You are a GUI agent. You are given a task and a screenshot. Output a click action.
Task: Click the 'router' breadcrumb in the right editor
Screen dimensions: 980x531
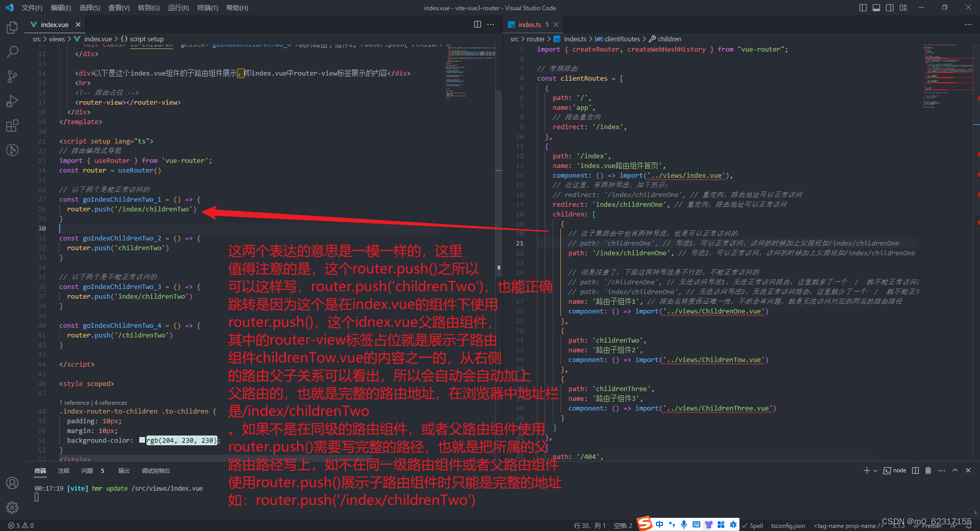click(535, 39)
